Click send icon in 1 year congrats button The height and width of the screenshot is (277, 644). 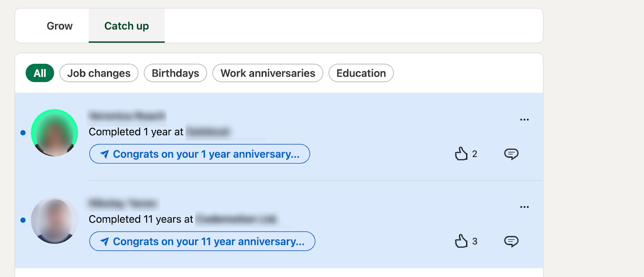click(105, 154)
